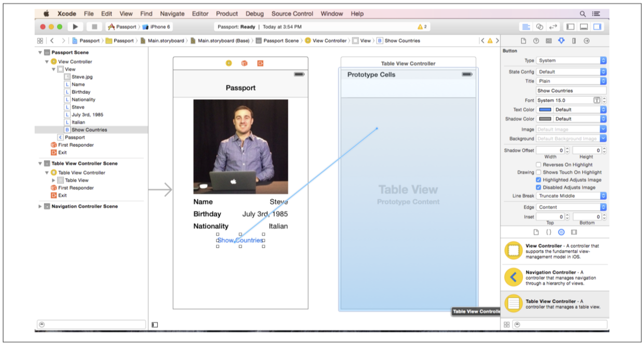Click the Text Color swatch
The width and height of the screenshot is (644, 344).
(545, 110)
